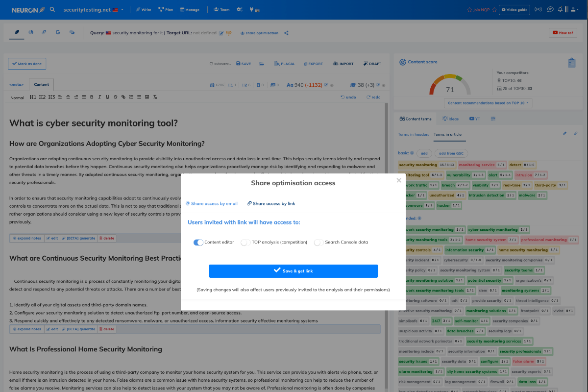Switch to Terms in headers tab
588x392 pixels.
click(x=414, y=134)
